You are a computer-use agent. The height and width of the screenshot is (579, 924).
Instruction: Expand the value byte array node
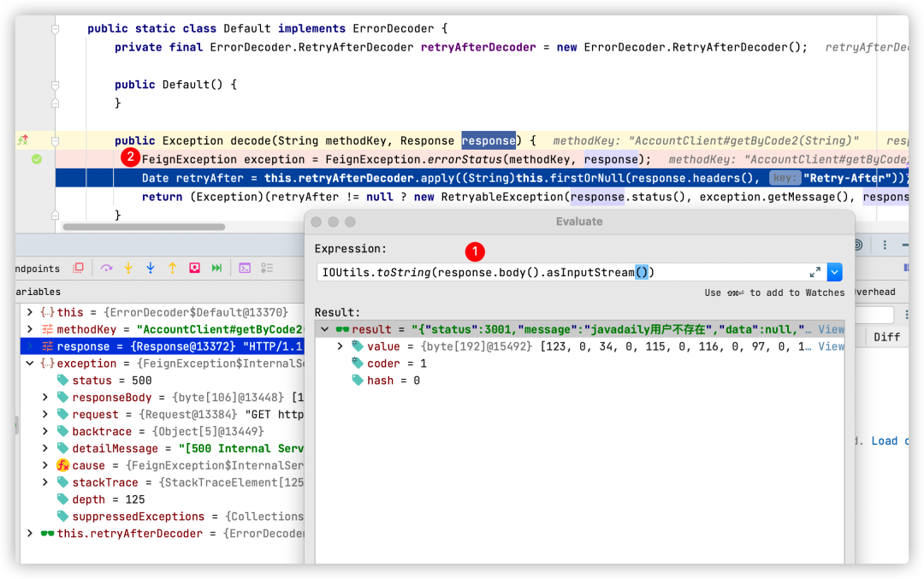click(340, 346)
